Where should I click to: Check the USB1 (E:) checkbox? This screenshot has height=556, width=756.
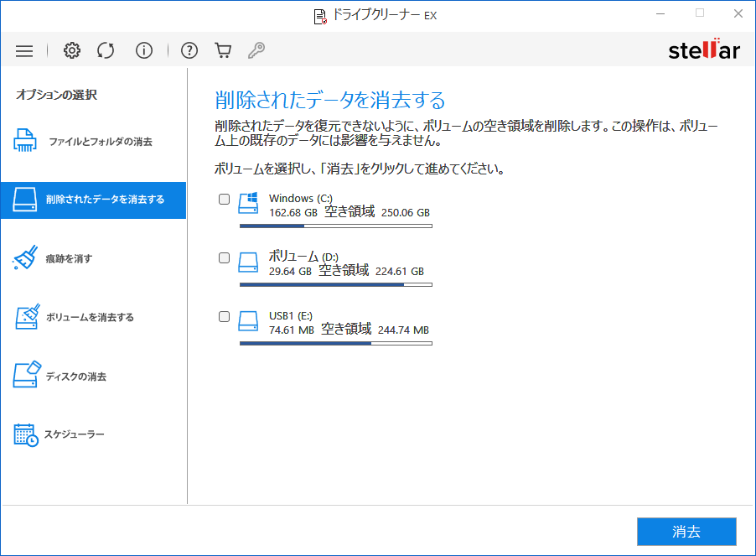coord(224,316)
